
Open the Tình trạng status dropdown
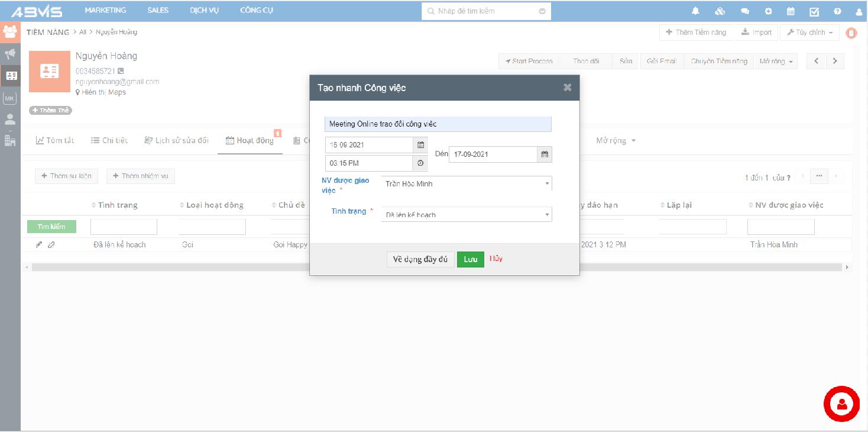pyautogui.click(x=467, y=215)
